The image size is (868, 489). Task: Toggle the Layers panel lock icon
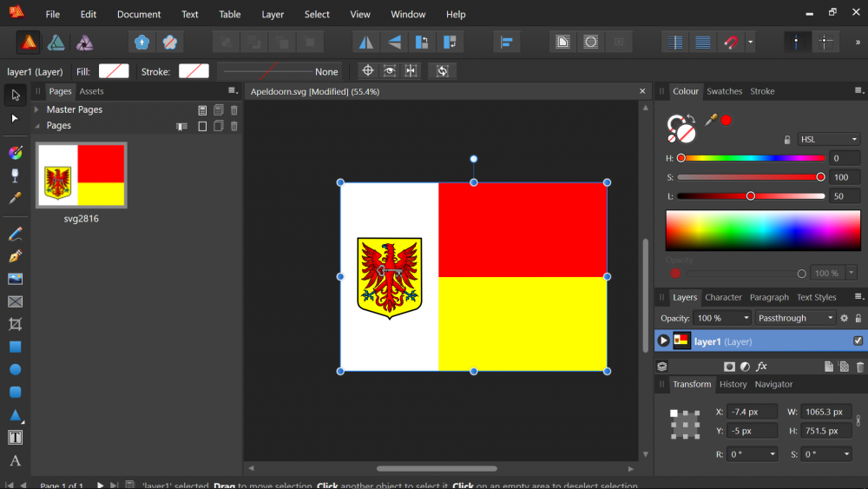tap(858, 318)
